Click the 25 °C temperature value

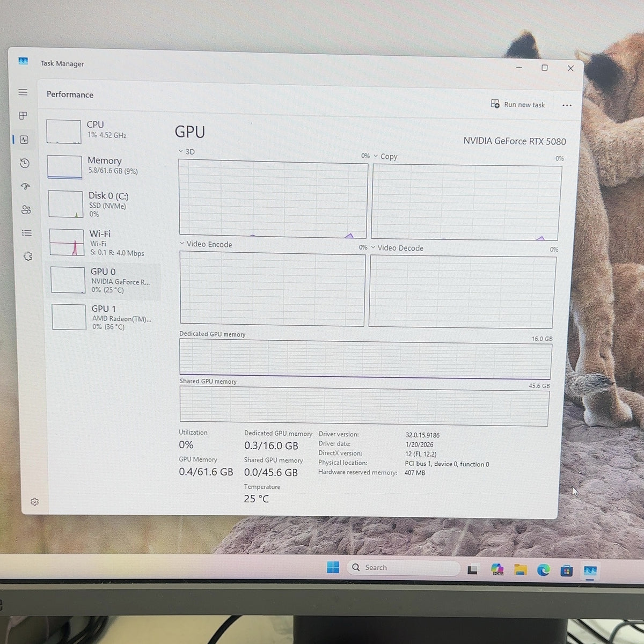click(x=257, y=499)
